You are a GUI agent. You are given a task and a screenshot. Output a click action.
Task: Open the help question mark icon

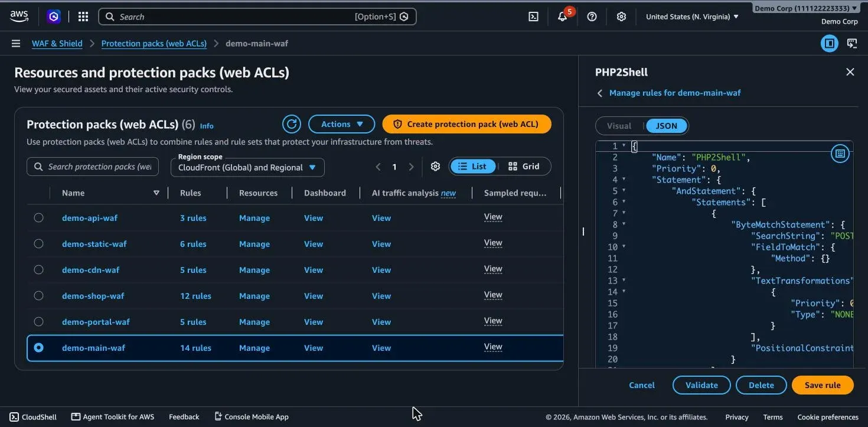tap(592, 17)
